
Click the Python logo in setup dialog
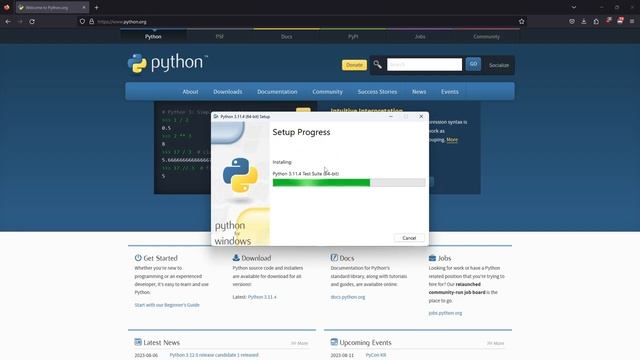pos(240,175)
